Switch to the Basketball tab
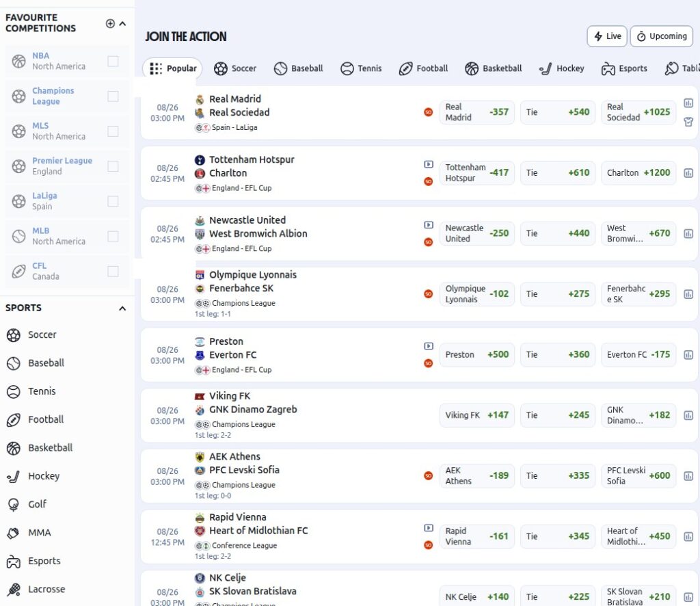The image size is (700, 606). point(493,68)
